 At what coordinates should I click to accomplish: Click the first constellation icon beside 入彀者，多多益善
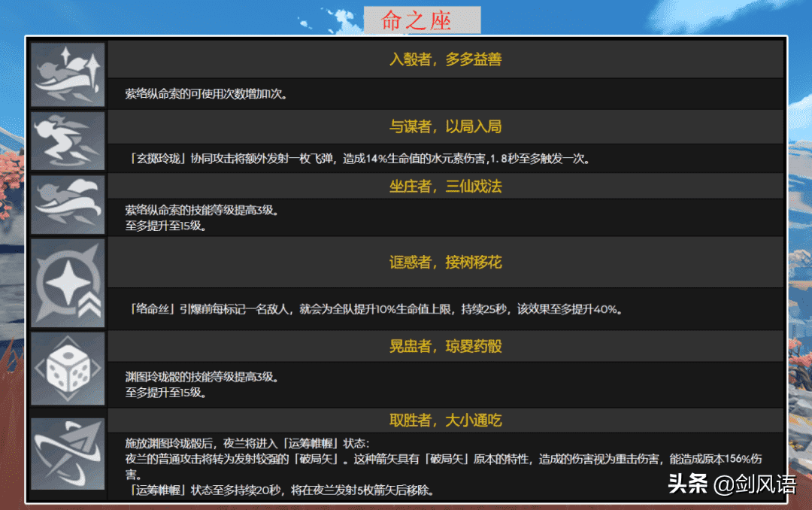click(x=68, y=74)
